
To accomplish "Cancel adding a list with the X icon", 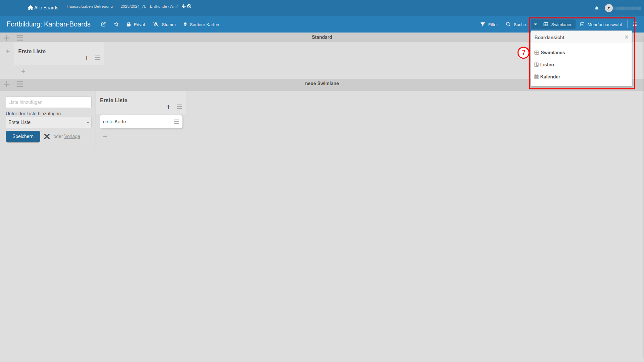I will coord(47,136).
